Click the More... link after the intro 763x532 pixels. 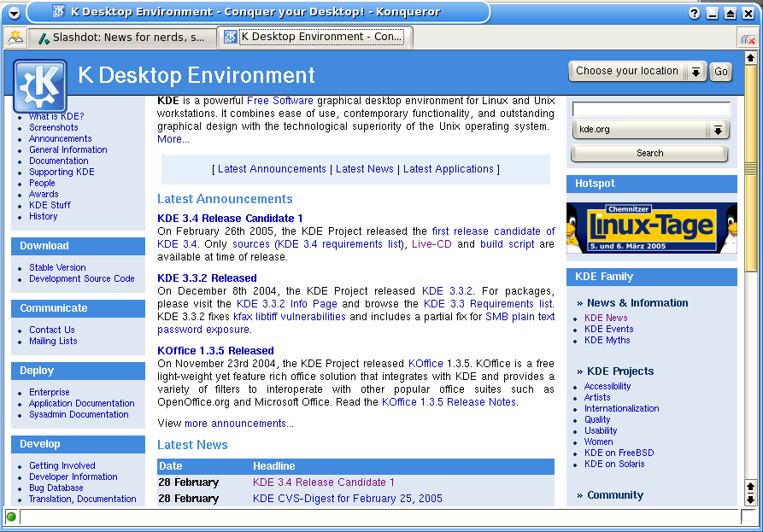point(173,139)
